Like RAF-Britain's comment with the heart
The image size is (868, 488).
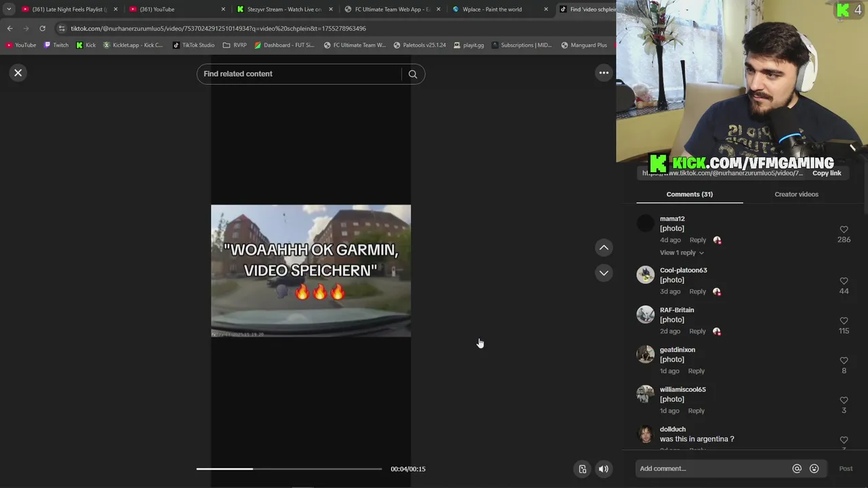[x=844, y=321]
